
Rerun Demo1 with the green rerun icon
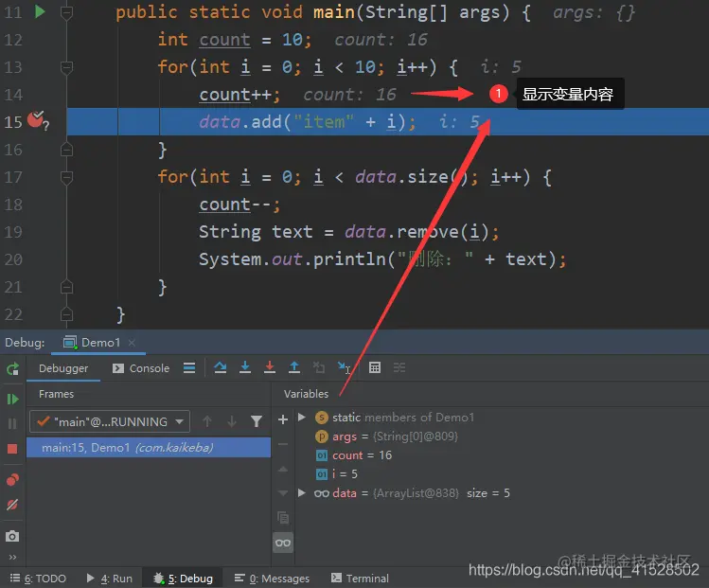[12, 368]
